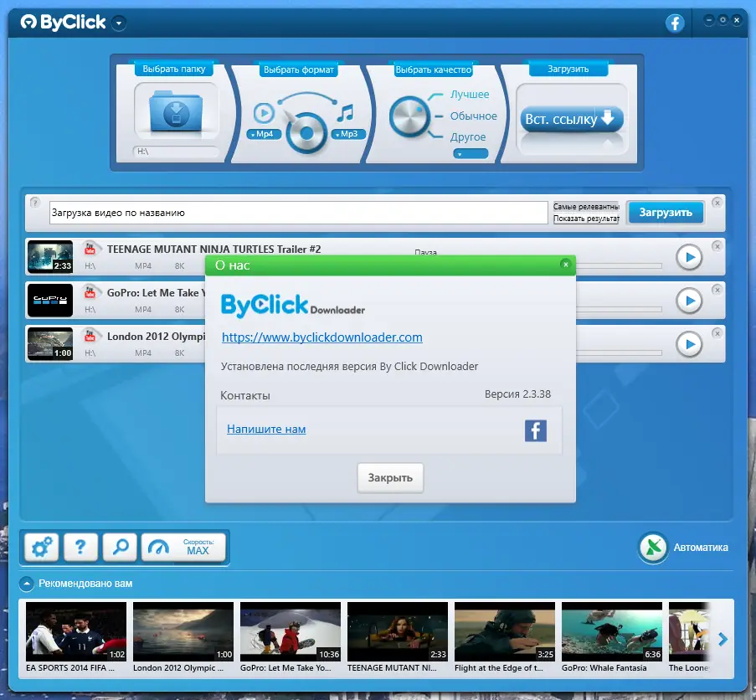Open the byclickdownloader.com link
The height and width of the screenshot is (700, 756).
(x=321, y=337)
